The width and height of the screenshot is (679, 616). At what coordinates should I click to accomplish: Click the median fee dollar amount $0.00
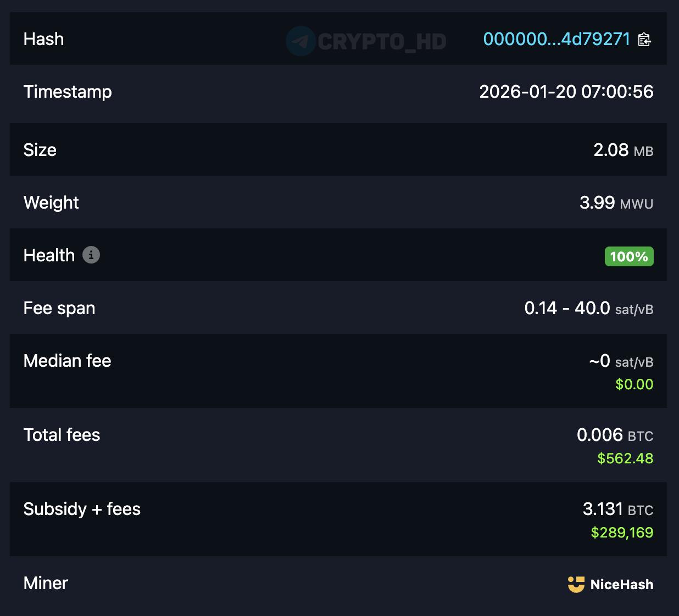click(635, 384)
